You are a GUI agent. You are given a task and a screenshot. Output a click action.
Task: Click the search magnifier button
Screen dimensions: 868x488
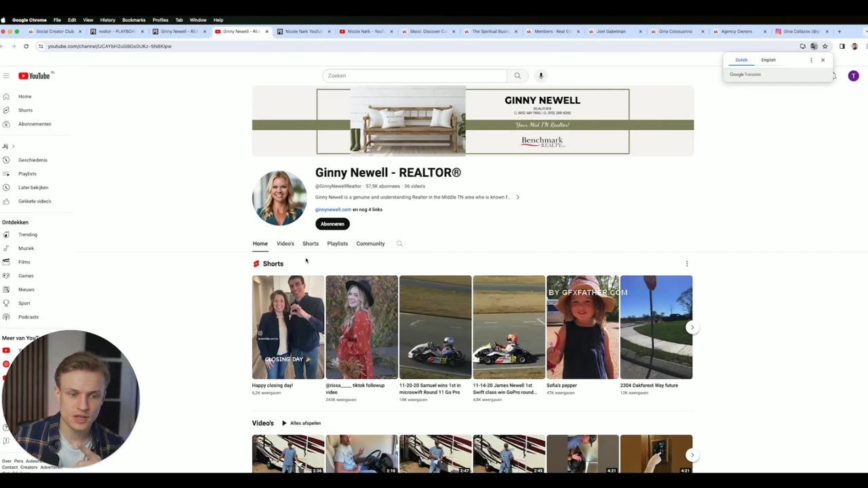click(x=517, y=76)
